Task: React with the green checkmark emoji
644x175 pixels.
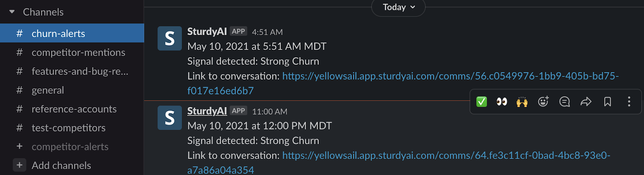Action: click(x=481, y=102)
